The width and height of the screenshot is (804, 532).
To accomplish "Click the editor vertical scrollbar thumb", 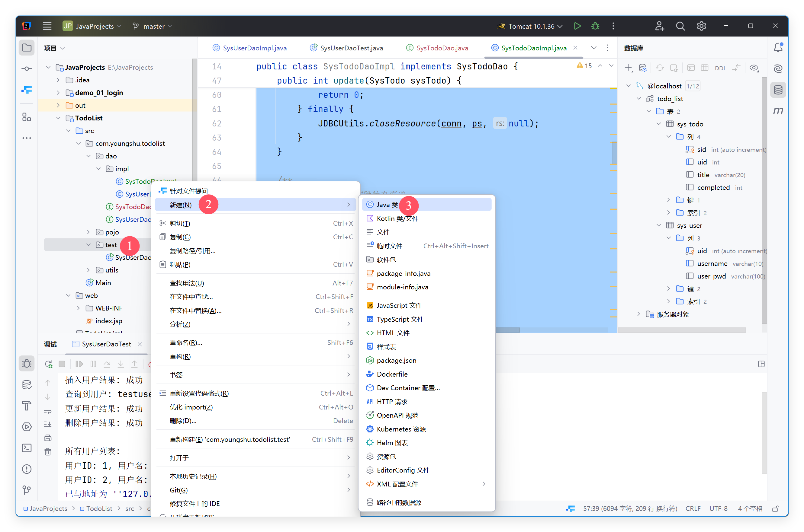I will 614,152.
